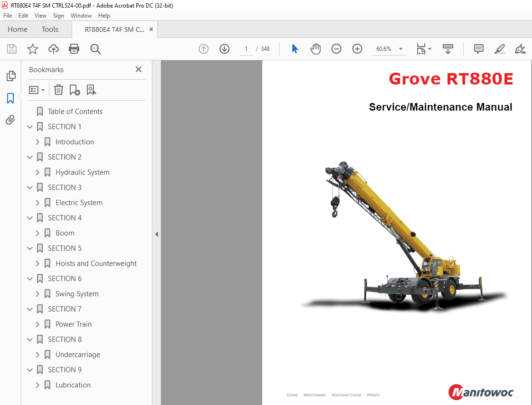Viewport: 532px width, 405px height.
Task: Close the Bookmarks panel
Action: [x=138, y=69]
